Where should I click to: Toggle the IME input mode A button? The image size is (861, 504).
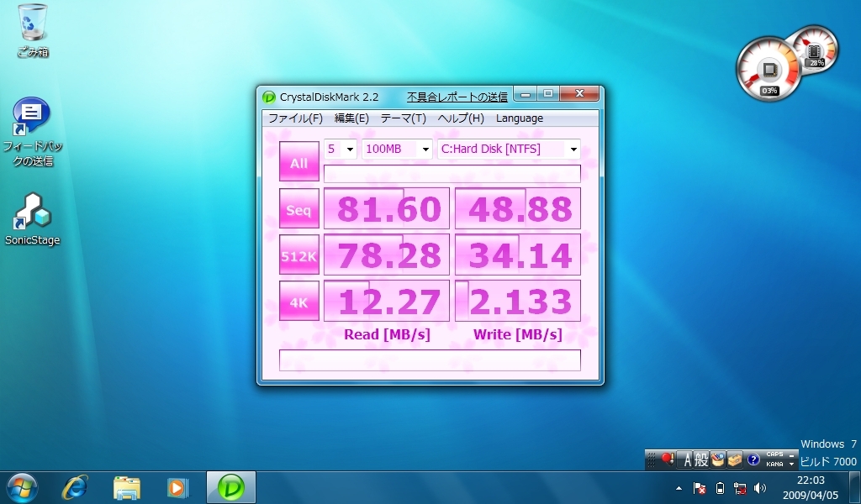686,459
